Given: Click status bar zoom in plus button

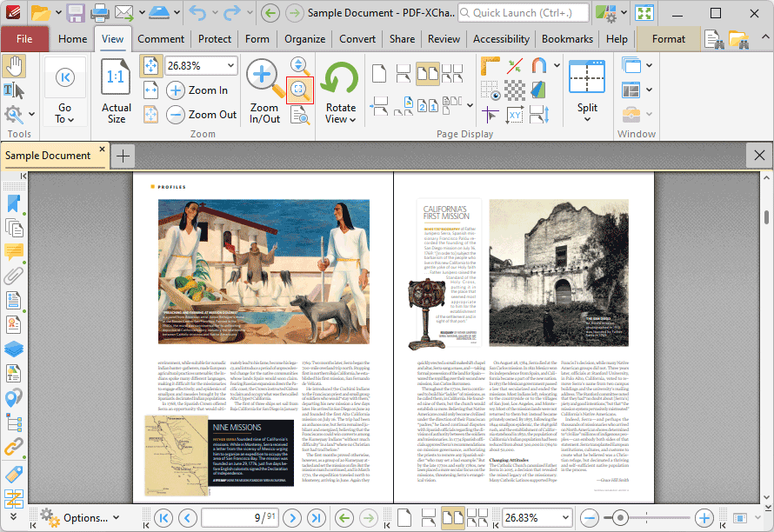Looking at the screenshot, I should coord(704,518).
